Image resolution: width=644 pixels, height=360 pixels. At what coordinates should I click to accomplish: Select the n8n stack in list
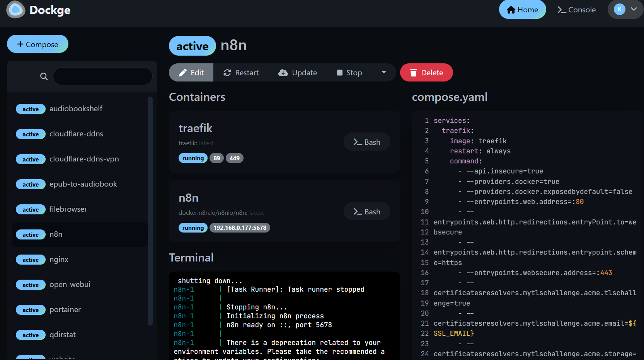click(80, 234)
